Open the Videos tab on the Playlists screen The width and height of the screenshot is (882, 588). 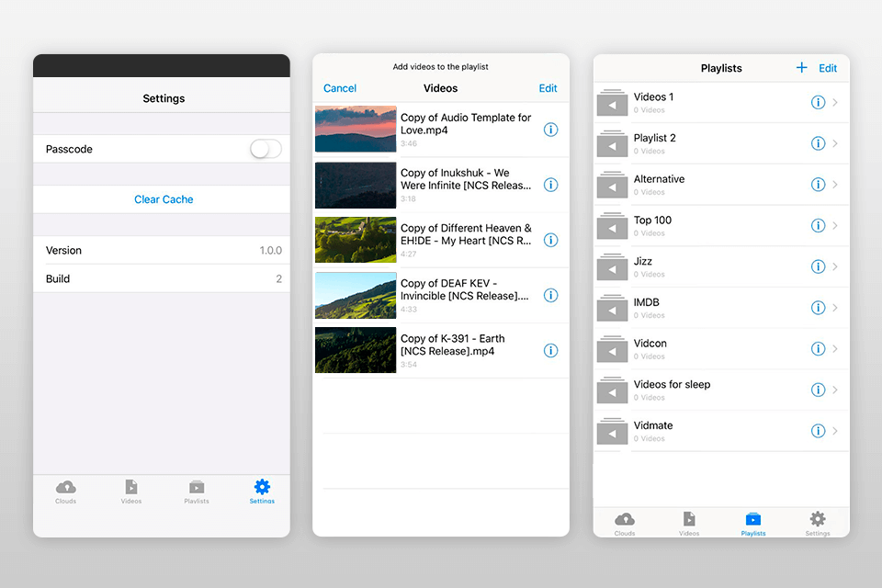(688, 523)
